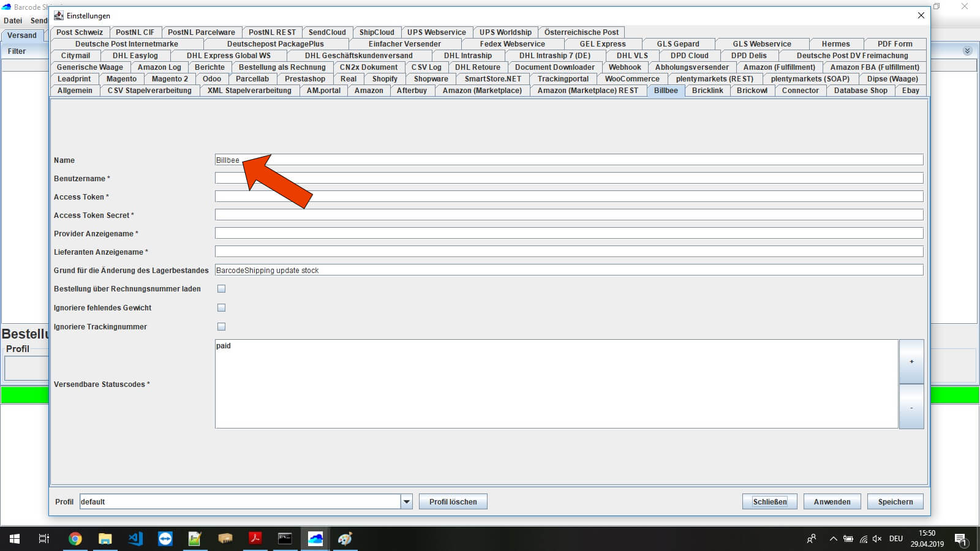Open the Amazon (Marketplace) REST tab
Image resolution: width=980 pixels, height=551 pixels.
click(x=587, y=90)
